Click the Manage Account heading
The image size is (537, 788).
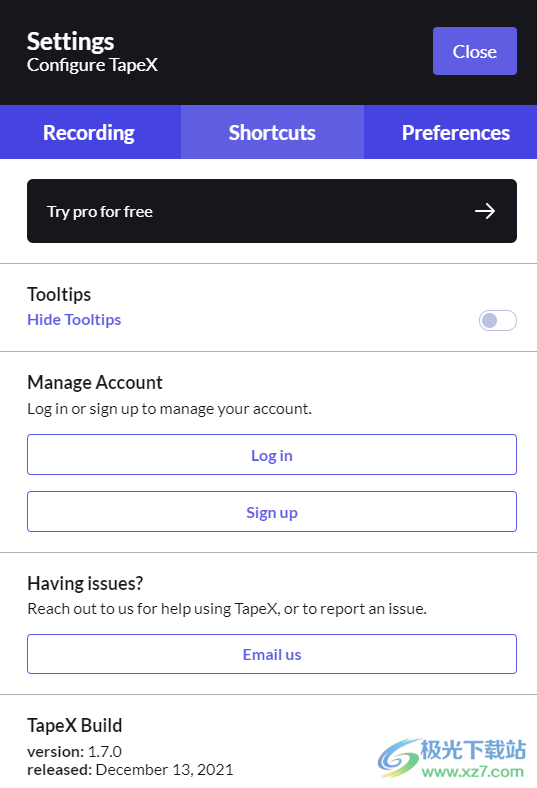coord(95,382)
